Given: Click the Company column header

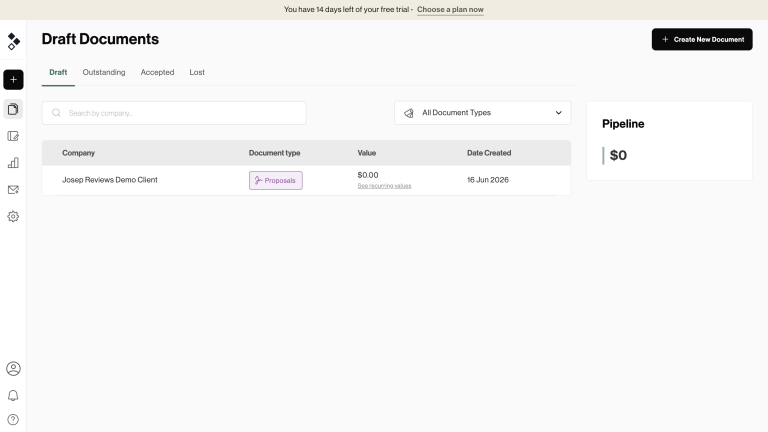Looking at the screenshot, I should coord(78,153).
